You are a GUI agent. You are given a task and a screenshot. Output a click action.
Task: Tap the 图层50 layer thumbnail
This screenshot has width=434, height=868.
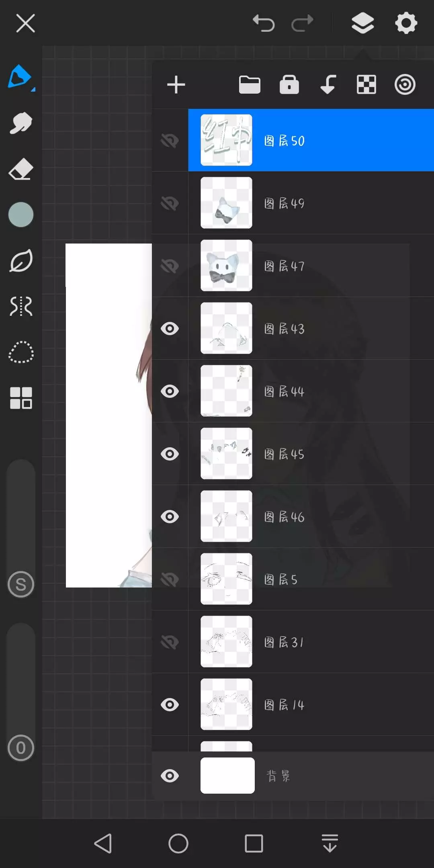[x=226, y=140]
